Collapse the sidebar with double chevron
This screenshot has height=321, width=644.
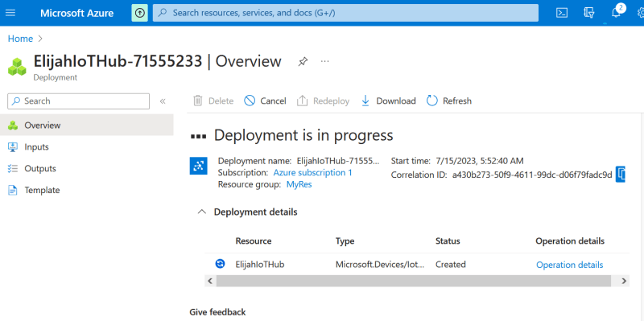(x=163, y=101)
